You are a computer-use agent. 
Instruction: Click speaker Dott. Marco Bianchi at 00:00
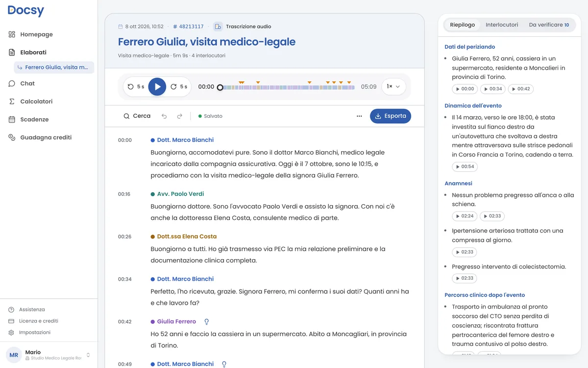185,140
